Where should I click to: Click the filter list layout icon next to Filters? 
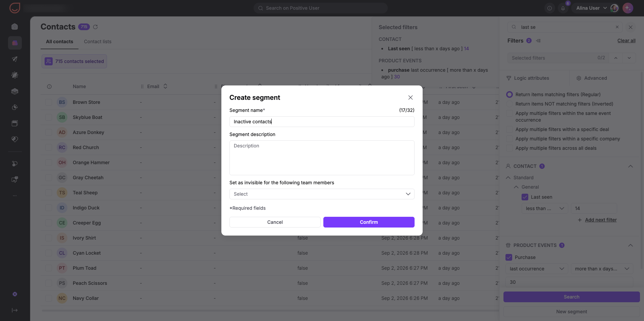click(x=538, y=41)
